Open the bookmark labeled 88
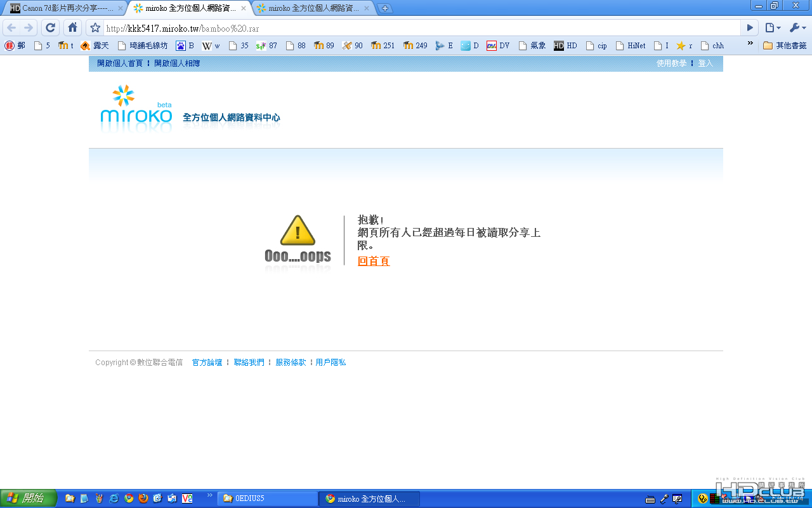 [296, 46]
